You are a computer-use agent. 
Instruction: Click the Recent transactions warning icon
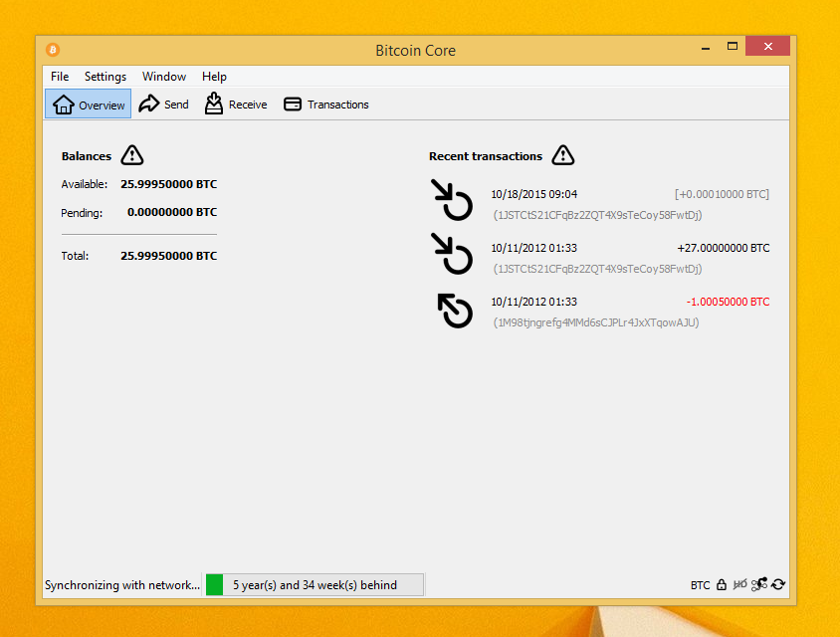(x=563, y=155)
